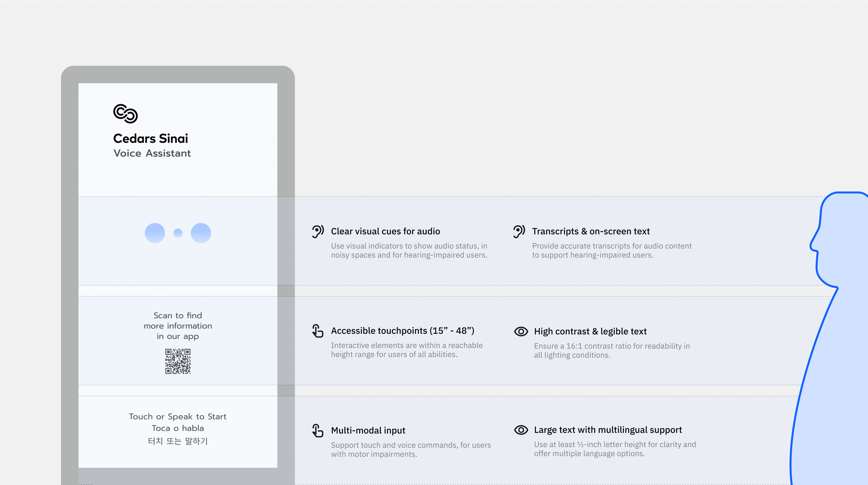Click the ear icon beside Transcripts heading
Viewport: 868px width, 485px height.
click(519, 231)
